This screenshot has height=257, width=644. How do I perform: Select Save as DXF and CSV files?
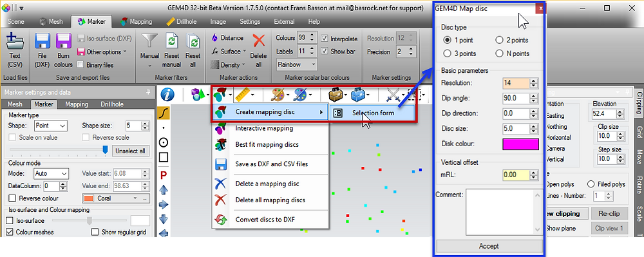(272, 164)
